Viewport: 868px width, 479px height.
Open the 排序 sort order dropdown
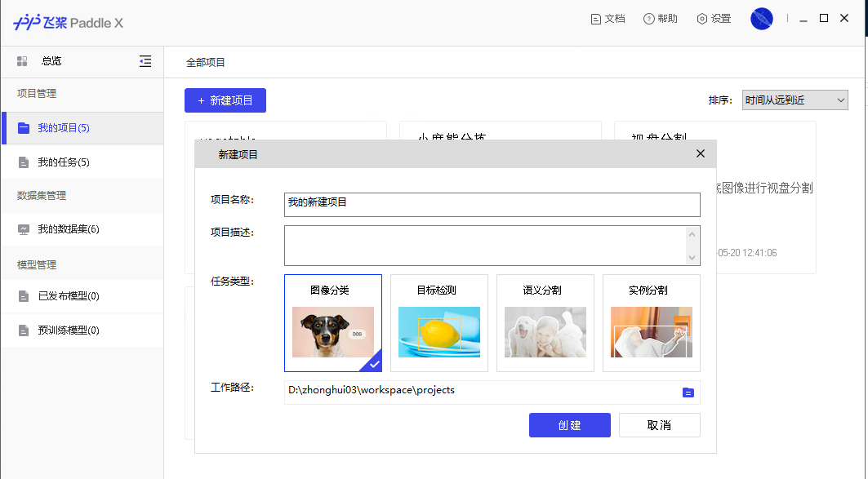pos(795,100)
